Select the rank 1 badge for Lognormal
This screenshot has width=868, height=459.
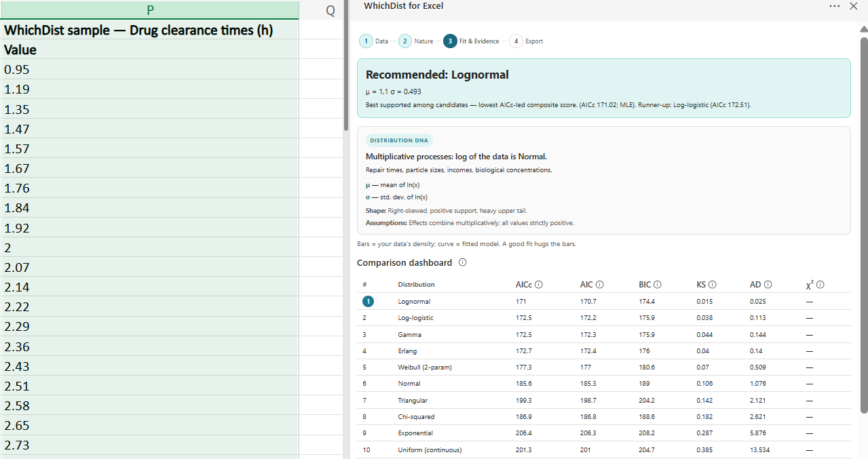367,301
